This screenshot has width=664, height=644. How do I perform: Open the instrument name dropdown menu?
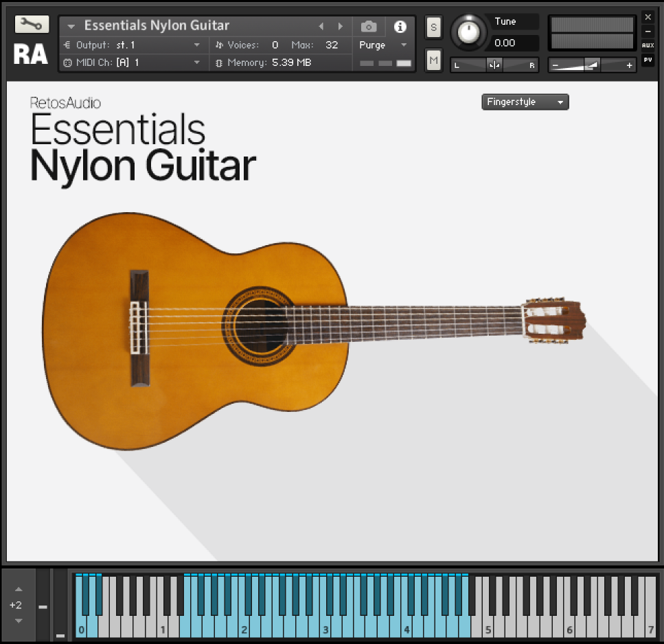pos(71,27)
